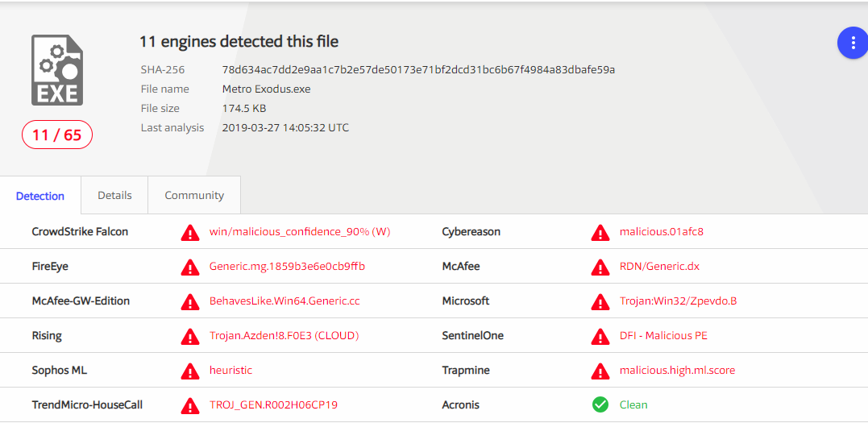Click the Acronis green clean checkmark

click(x=600, y=404)
